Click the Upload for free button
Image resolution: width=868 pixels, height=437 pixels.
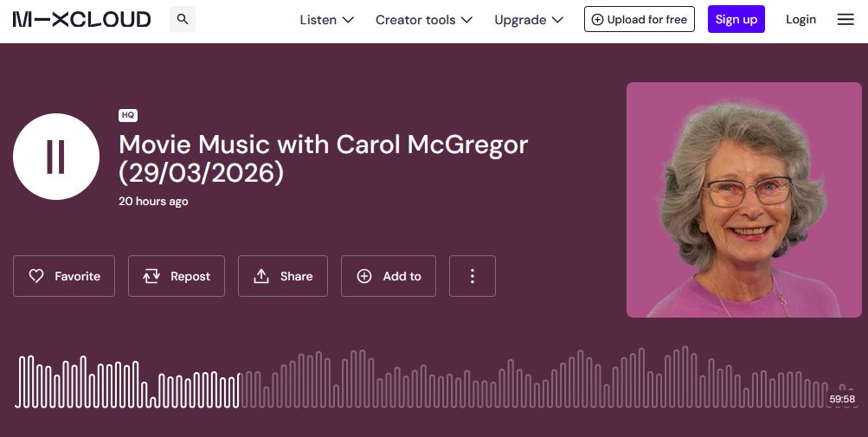(640, 19)
